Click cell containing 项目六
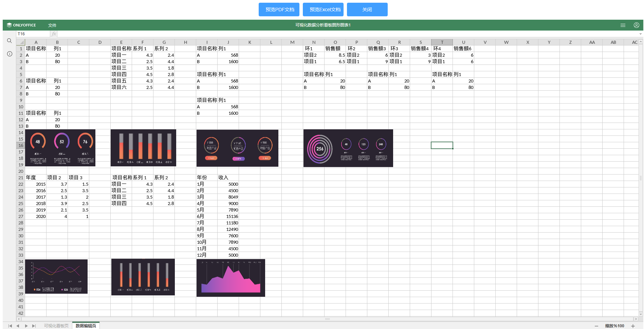This screenshot has width=644, height=329. (121, 87)
